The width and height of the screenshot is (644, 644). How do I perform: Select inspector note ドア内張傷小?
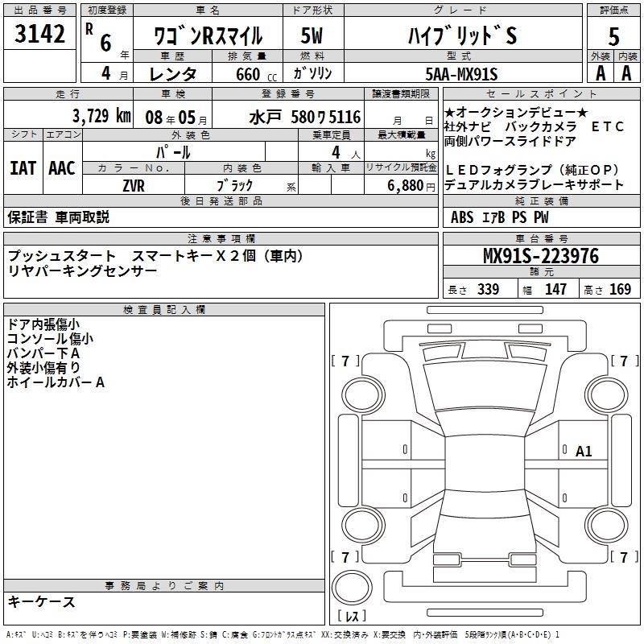pyautogui.click(x=43, y=324)
